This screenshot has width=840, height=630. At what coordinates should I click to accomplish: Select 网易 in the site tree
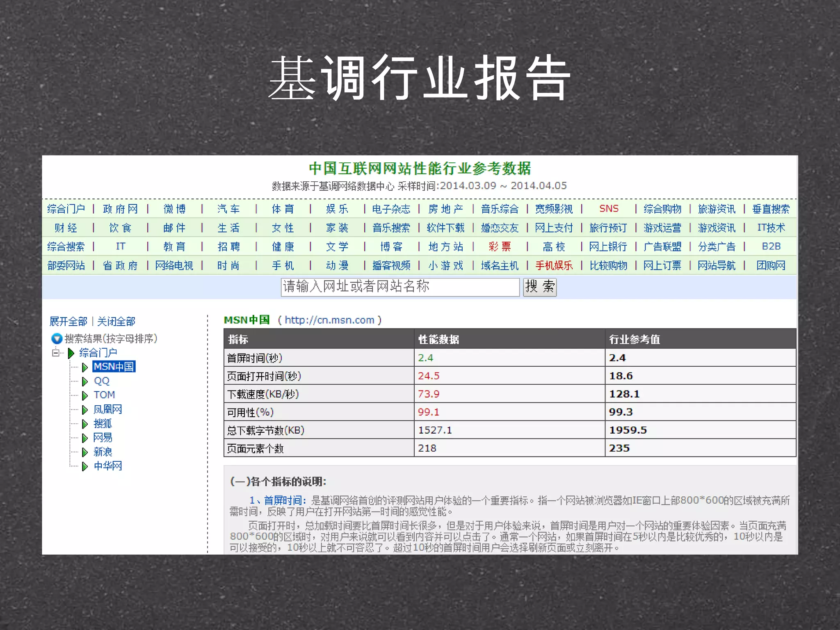click(103, 438)
